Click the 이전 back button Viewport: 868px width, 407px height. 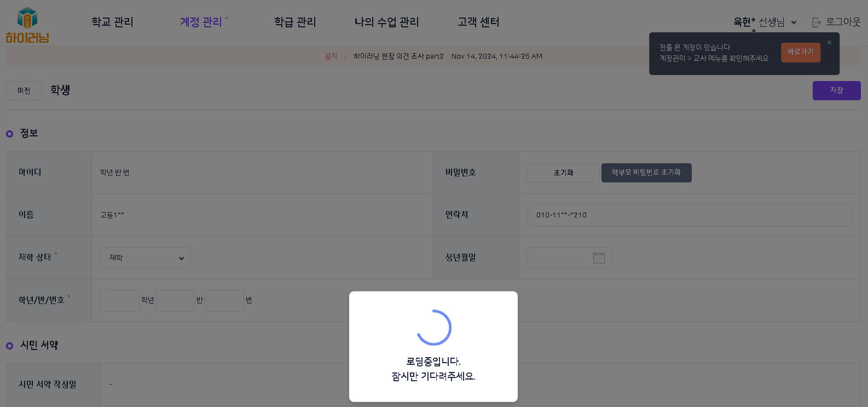click(24, 91)
